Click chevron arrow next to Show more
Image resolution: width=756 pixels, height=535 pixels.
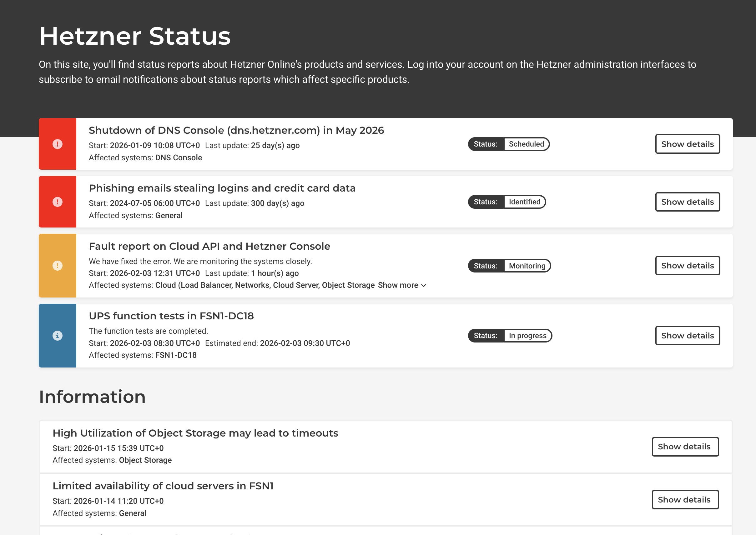coord(424,286)
